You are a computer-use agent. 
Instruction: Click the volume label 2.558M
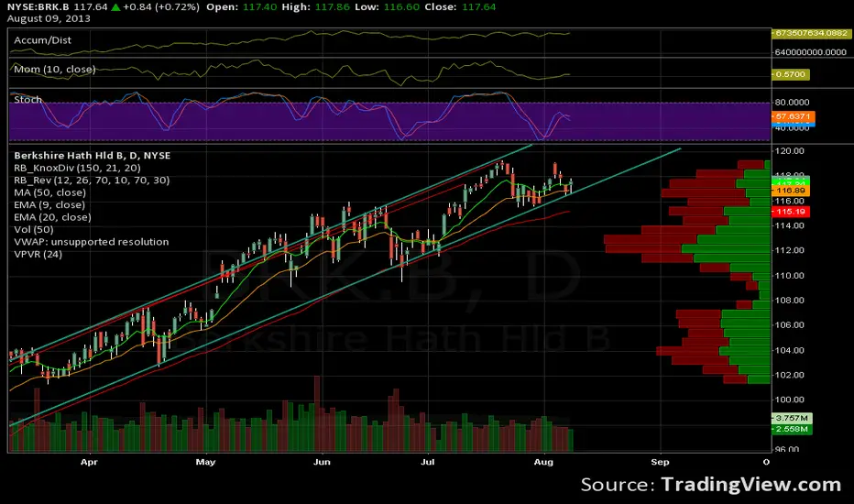792,430
